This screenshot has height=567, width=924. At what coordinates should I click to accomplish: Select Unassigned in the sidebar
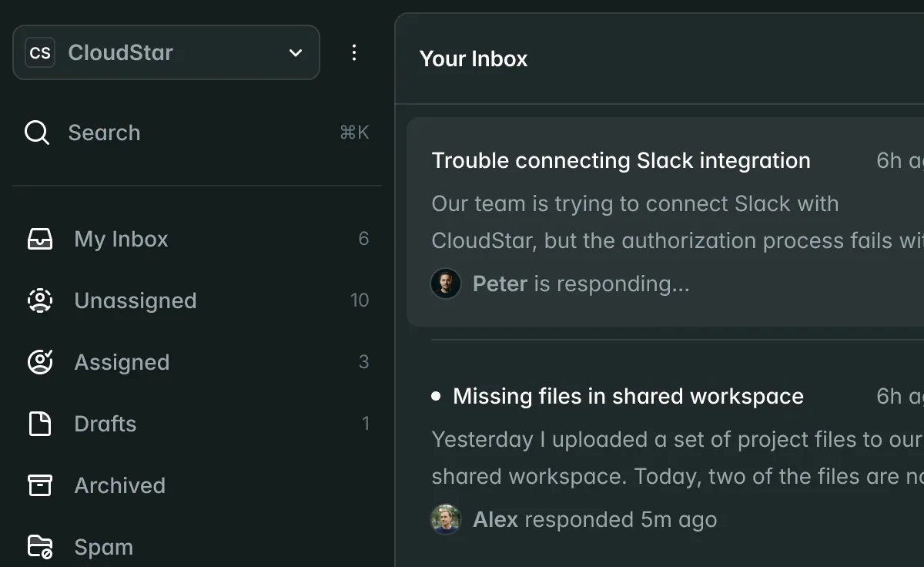click(x=136, y=300)
